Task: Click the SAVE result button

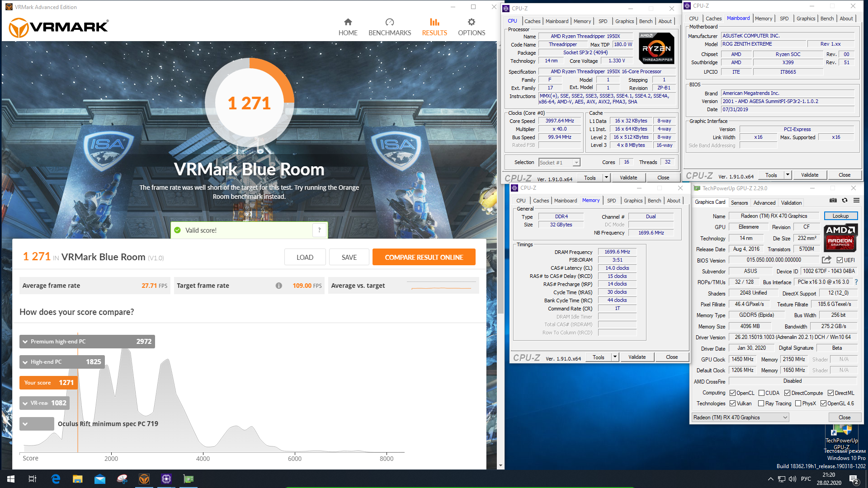Action: point(349,257)
